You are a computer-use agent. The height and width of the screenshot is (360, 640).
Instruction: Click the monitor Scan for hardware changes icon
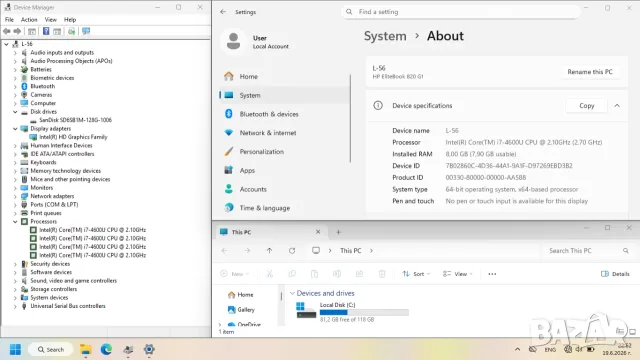click(x=86, y=31)
